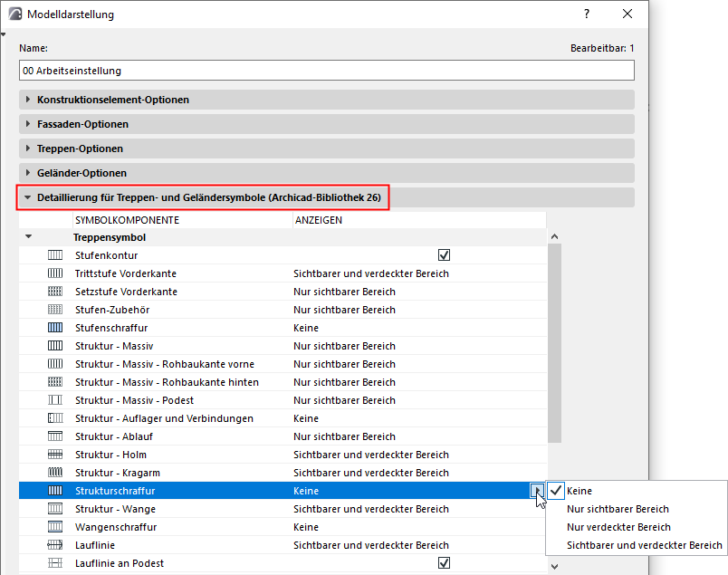Click the Struktur - Massiv - Podest icon
The image size is (728, 575).
[55, 400]
